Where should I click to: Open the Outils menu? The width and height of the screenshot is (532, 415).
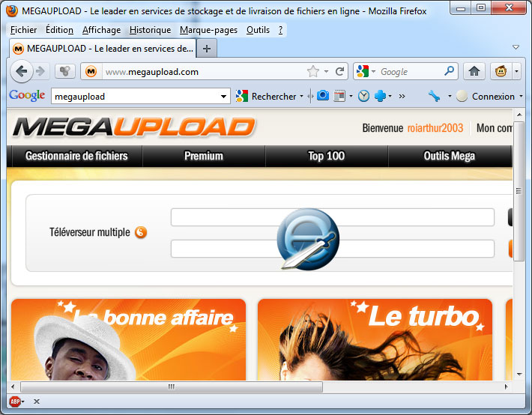[x=258, y=30]
